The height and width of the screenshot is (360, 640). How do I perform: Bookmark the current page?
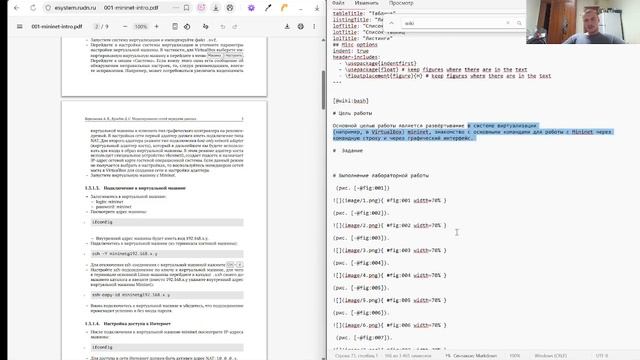(x=187, y=8)
